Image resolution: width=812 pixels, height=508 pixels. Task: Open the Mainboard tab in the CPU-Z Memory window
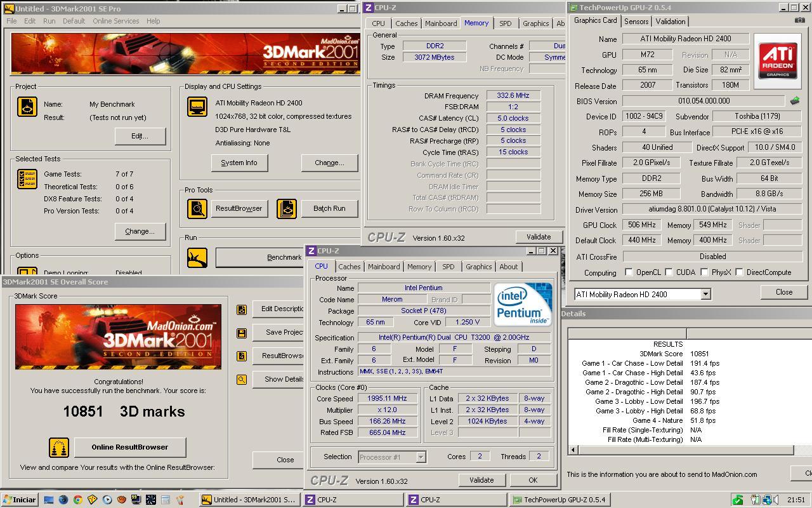click(441, 23)
